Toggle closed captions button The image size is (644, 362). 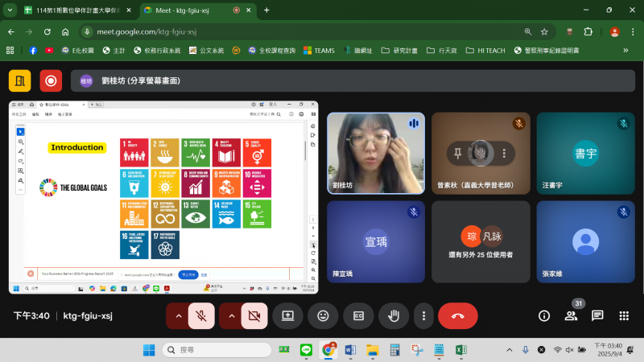click(x=358, y=316)
